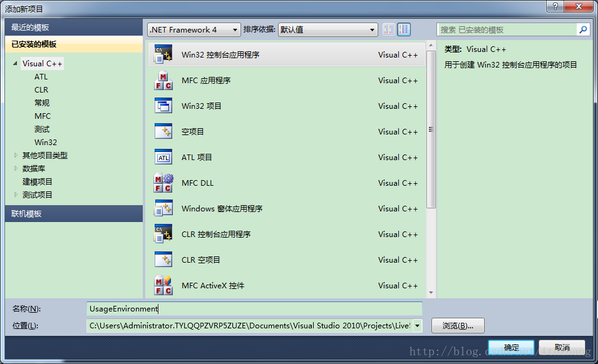Open the 已安装的模板 section
This screenshot has height=364, width=598.
(74, 44)
